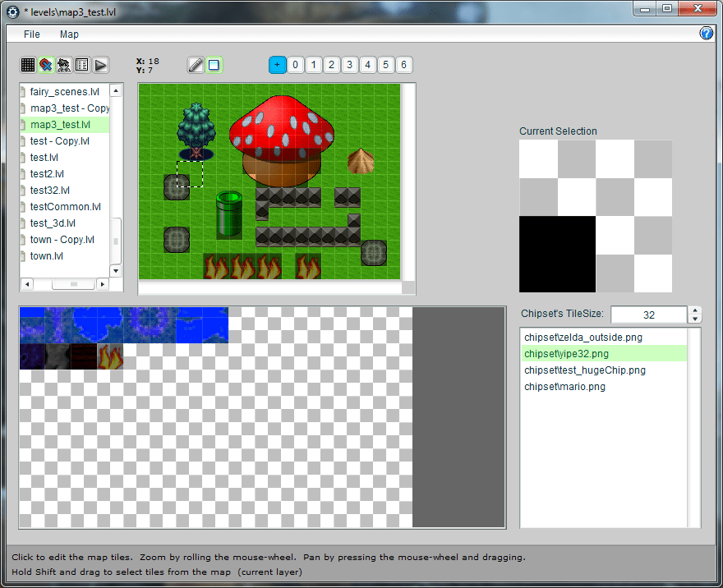This screenshot has width=723, height=588.
Task: Open the Map menu
Action: (69, 34)
